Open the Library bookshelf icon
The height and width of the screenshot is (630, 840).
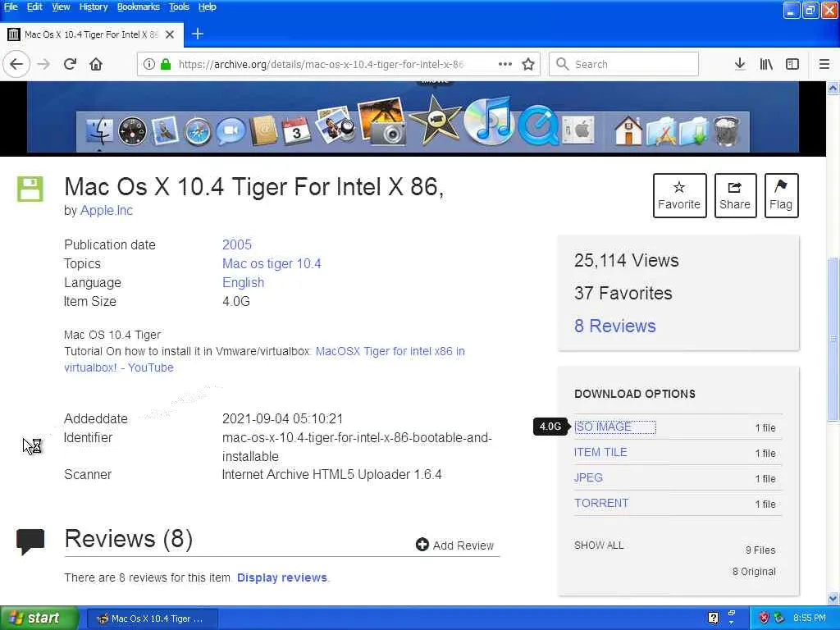pos(766,64)
